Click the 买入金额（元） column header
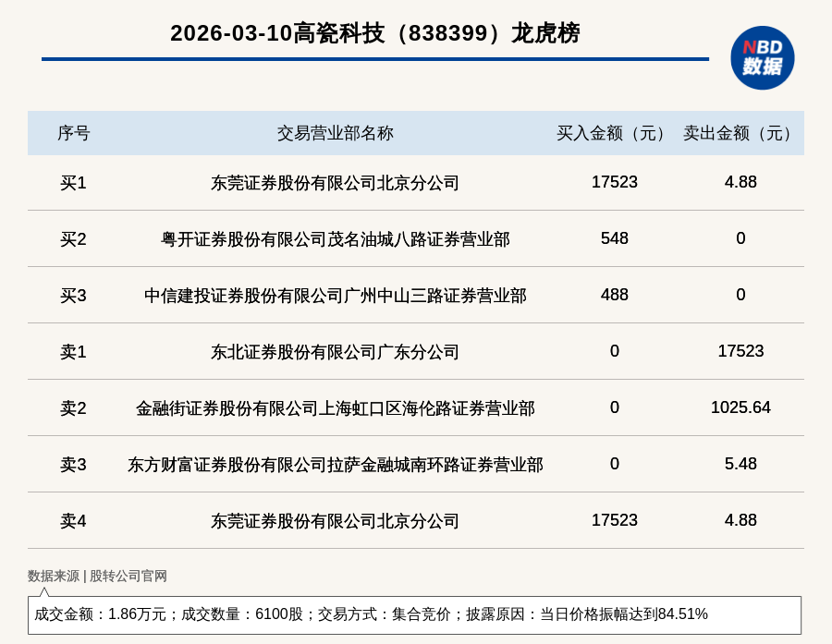The height and width of the screenshot is (644, 832). (614, 133)
